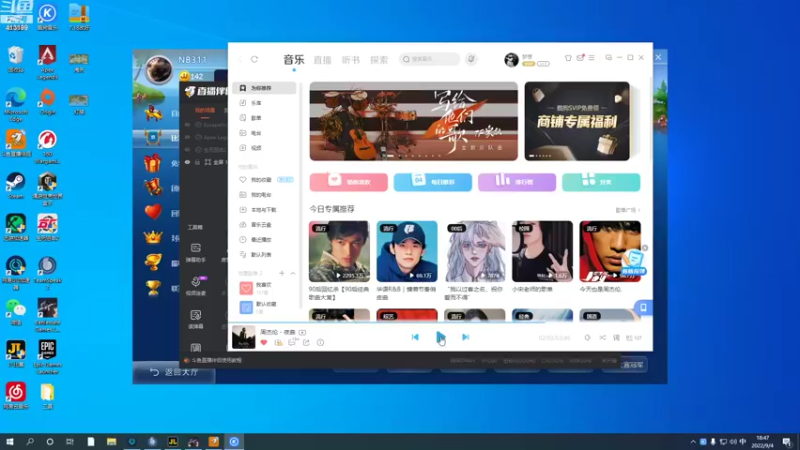Click the purple 排行榜 button
800x450 pixels.
click(517, 182)
